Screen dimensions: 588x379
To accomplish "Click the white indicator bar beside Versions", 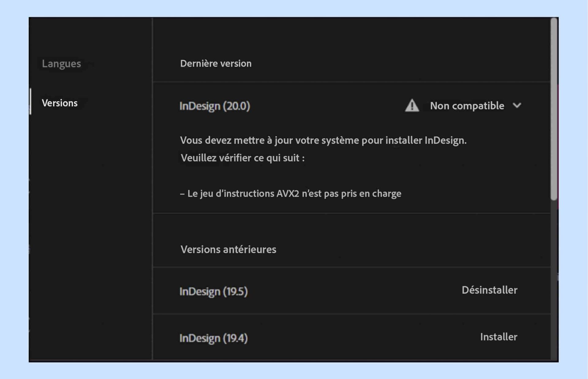I will point(30,102).
